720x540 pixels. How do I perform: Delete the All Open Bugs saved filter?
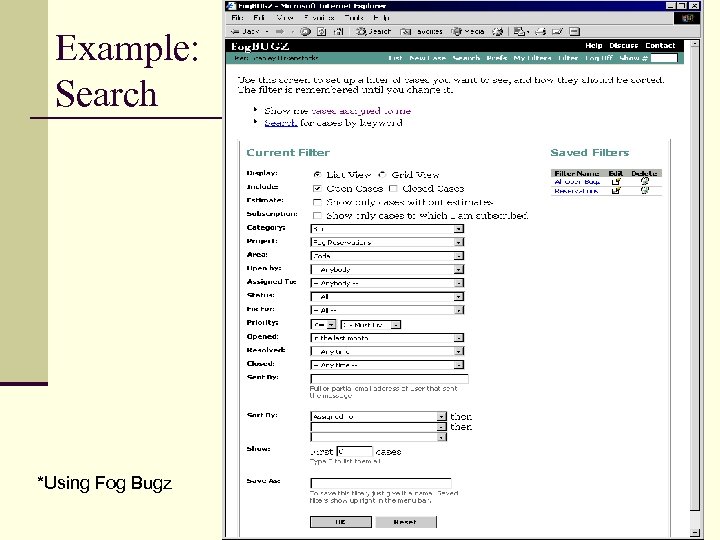coord(644,182)
